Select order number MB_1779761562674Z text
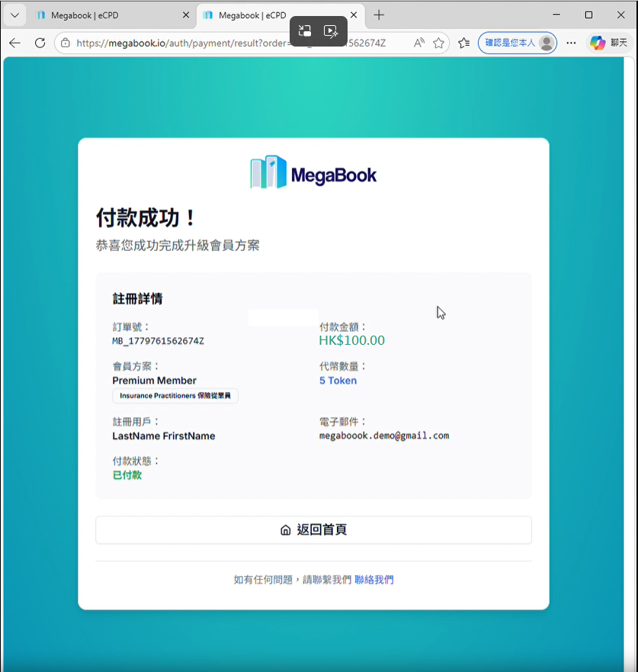This screenshot has width=638, height=672. click(x=158, y=341)
